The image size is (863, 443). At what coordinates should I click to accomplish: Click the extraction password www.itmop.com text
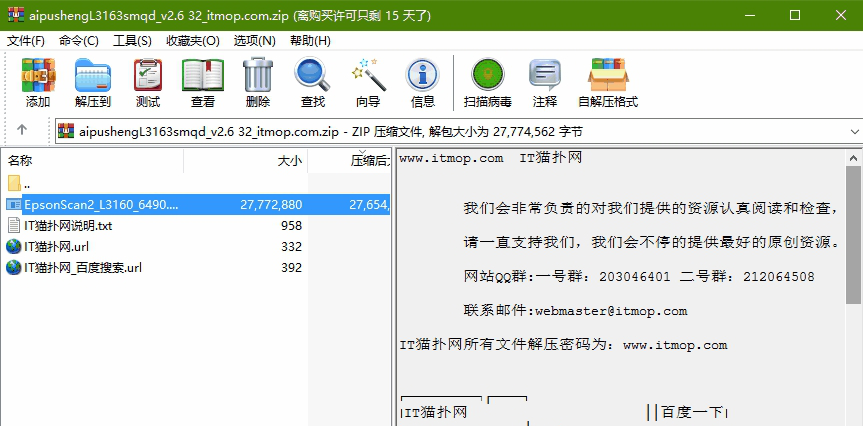(675, 346)
